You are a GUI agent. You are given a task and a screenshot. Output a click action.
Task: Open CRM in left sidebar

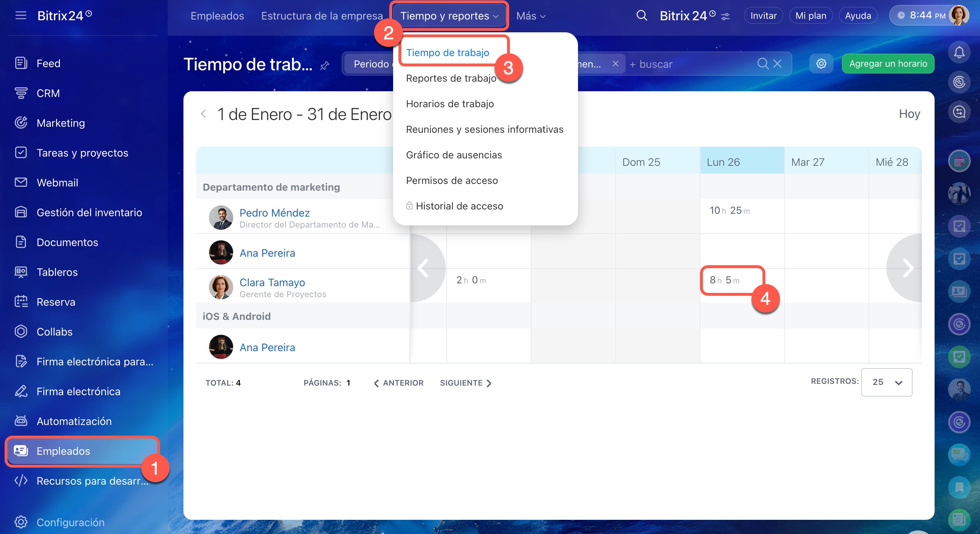click(48, 93)
